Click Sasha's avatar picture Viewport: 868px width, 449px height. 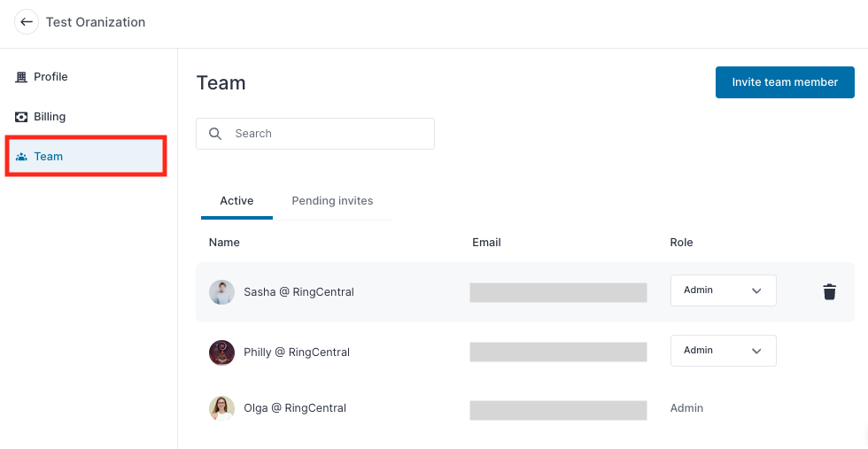[x=221, y=292]
